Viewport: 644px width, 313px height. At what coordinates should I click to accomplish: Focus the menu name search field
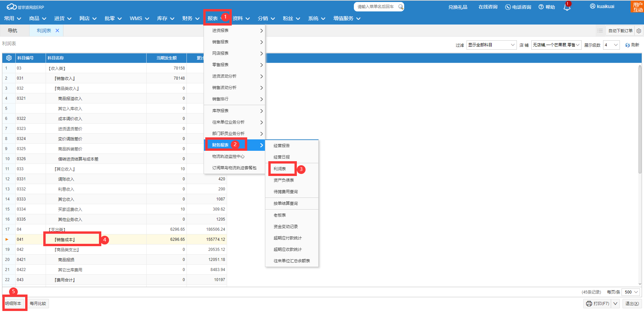pos(376,7)
